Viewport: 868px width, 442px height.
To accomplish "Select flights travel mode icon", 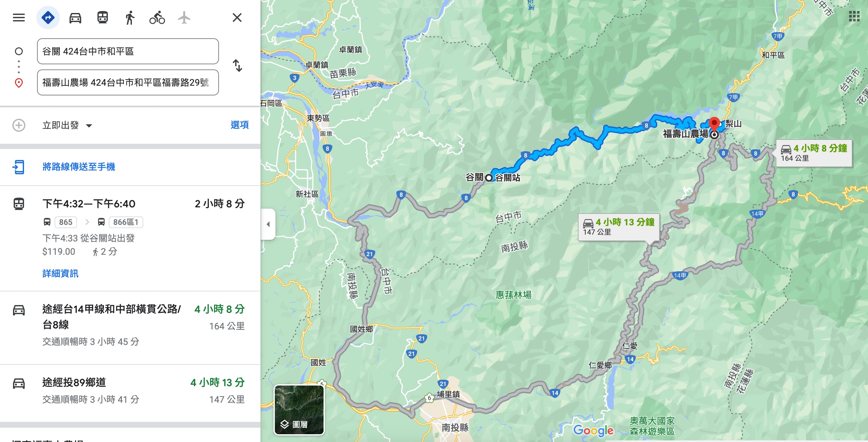I will [x=184, y=18].
